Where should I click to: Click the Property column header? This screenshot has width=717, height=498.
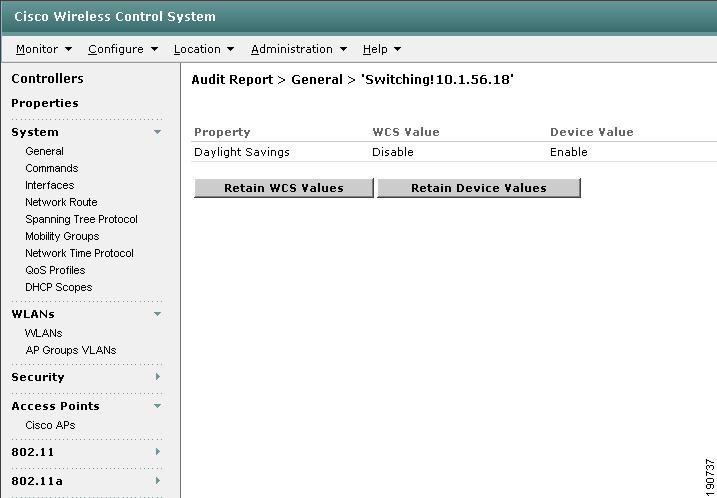click(222, 132)
